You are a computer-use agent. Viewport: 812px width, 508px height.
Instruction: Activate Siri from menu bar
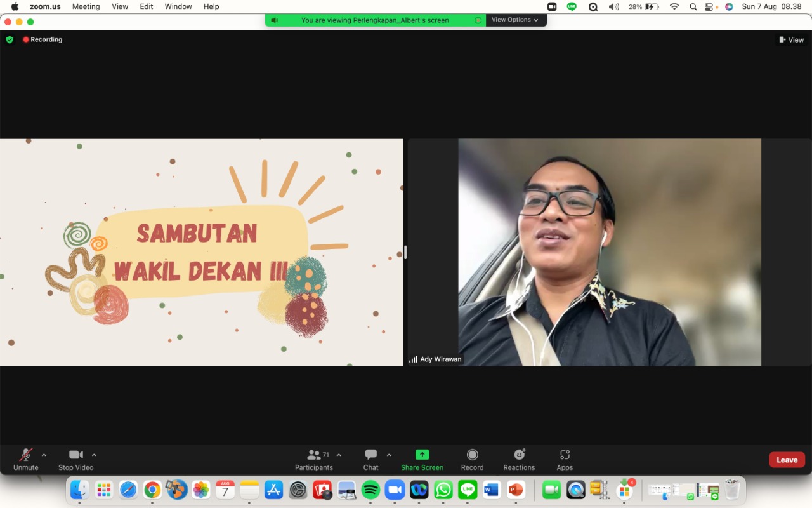(x=729, y=6)
